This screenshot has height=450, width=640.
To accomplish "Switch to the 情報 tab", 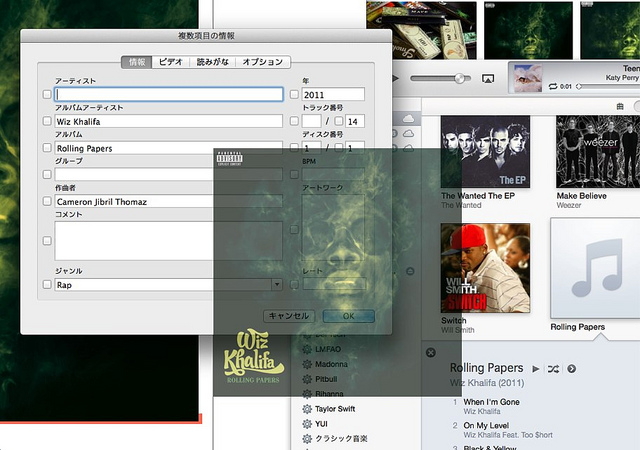I will pyautogui.click(x=137, y=62).
